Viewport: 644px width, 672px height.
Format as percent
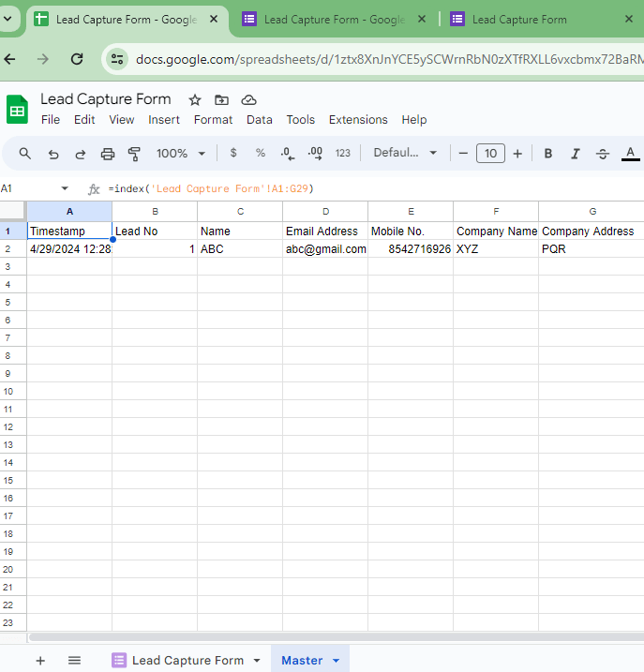click(x=261, y=153)
